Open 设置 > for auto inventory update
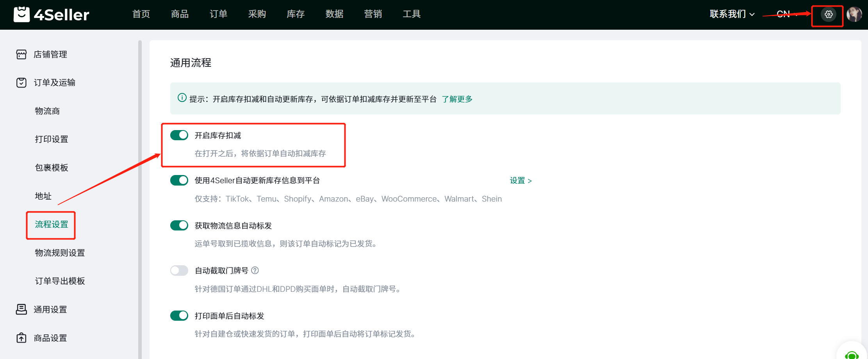The image size is (868, 359). pyautogui.click(x=520, y=180)
